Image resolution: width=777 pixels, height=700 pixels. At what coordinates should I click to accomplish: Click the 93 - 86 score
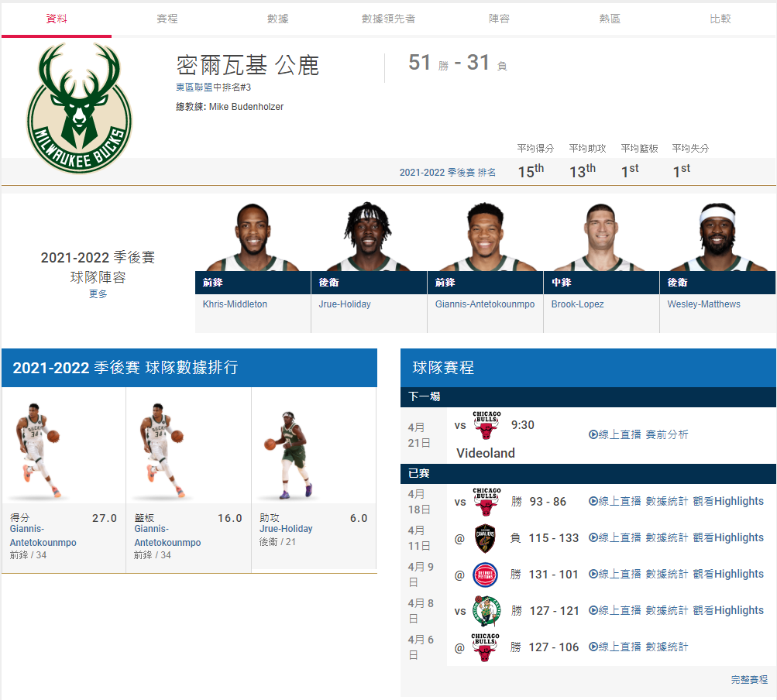pyautogui.click(x=548, y=501)
